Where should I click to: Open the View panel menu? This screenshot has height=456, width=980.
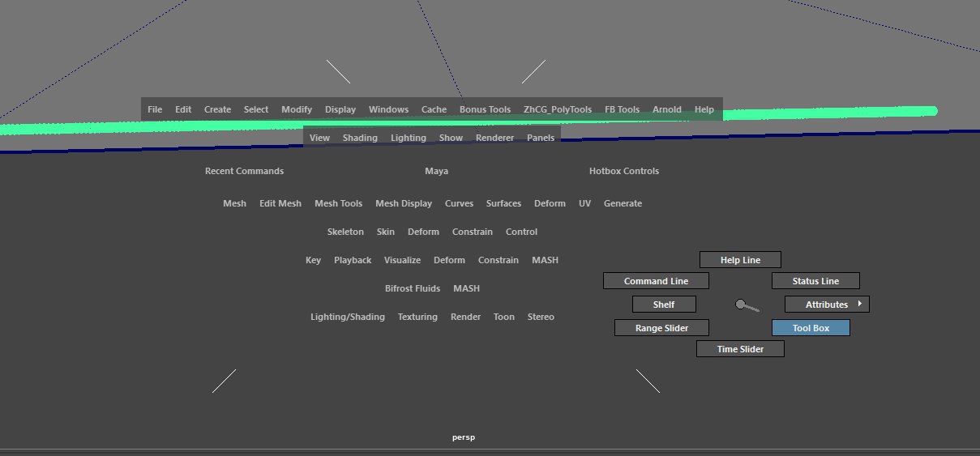tap(319, 138)
